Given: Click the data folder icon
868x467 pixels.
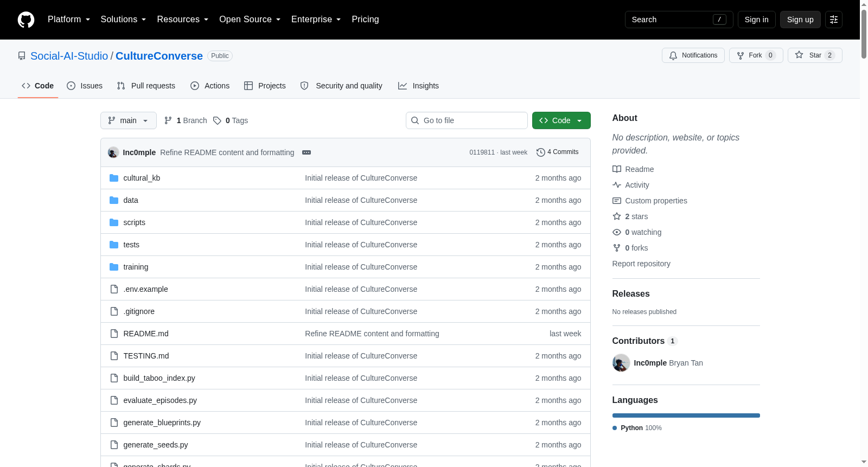Looking at the screenshot, I should 114,200.
